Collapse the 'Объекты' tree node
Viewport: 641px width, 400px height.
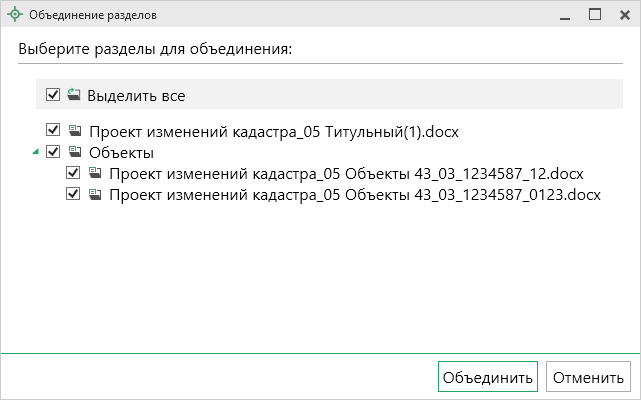click(36, 153)
